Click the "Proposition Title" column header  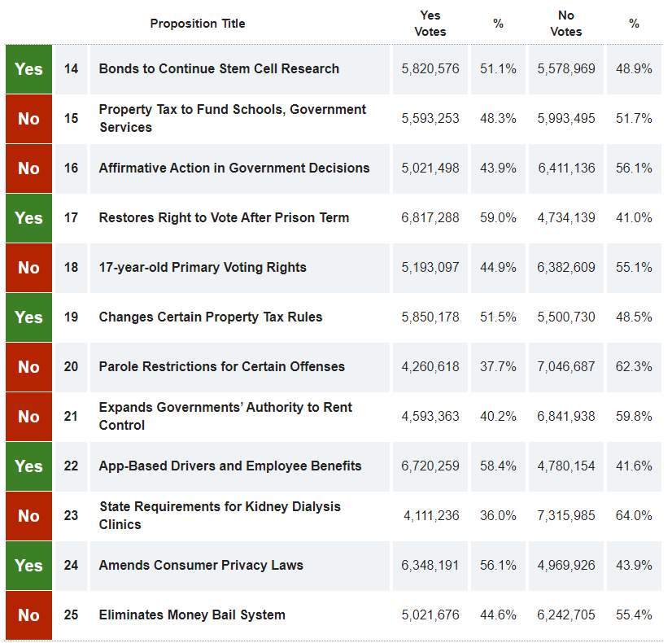pos(197,24)
